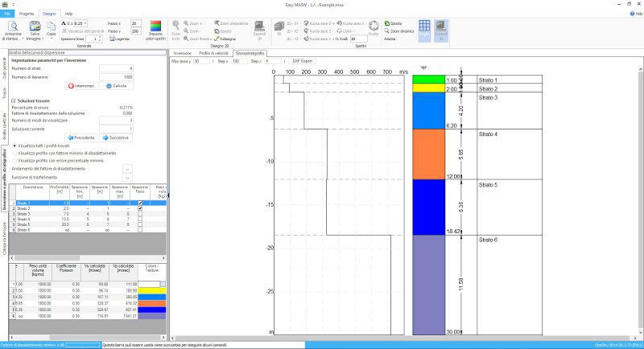Click the Zoom tutto magnifier icon

point(175,26)
